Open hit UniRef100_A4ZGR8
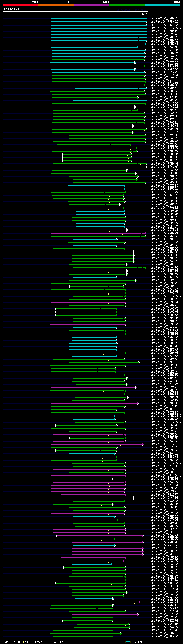 (164, 25)
